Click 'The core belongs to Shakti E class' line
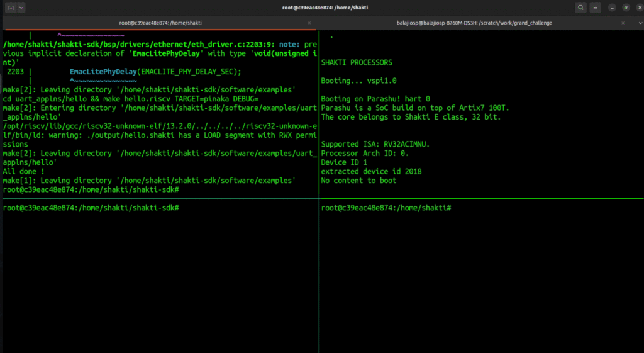Screen dimensions: 644x353 pyautogui.click(x=411, y=116)
